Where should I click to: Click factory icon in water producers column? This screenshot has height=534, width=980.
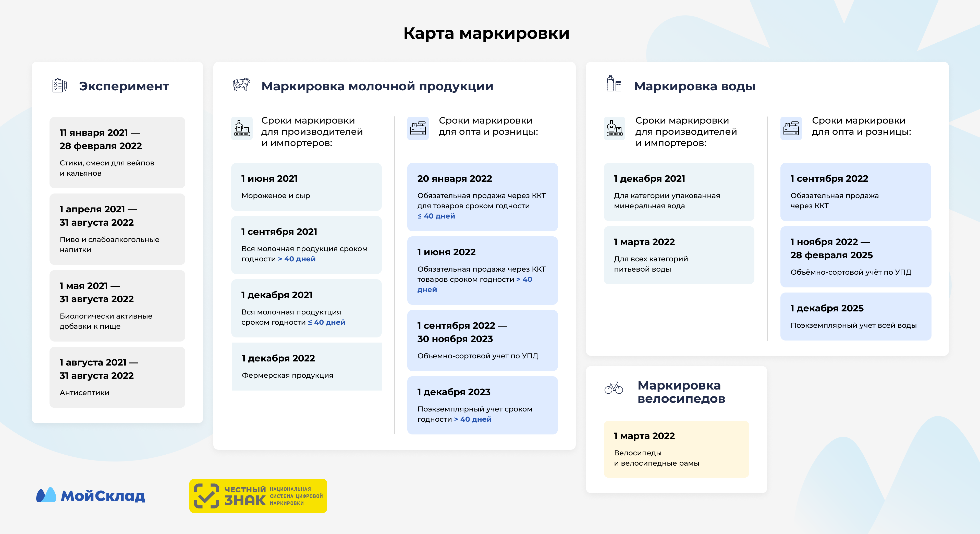coord(614,129)
